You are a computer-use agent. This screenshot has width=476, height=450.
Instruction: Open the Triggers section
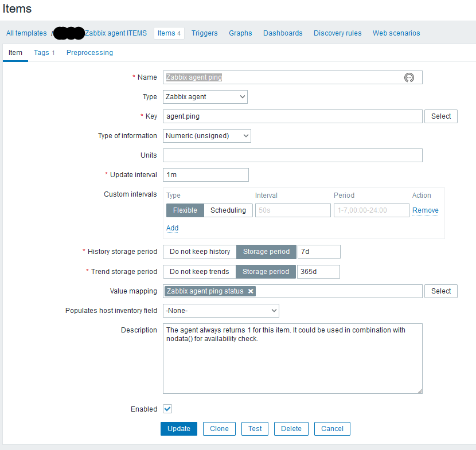204,33
